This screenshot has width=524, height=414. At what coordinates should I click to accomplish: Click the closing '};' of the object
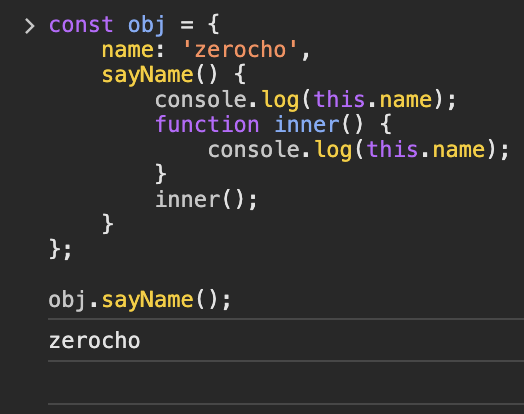point(60,249)
